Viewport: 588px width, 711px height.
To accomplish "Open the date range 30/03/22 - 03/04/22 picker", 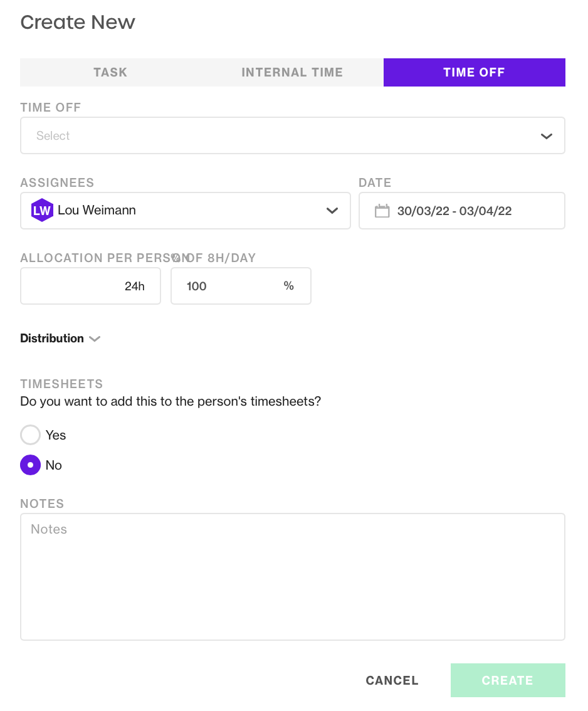I will click(x=462, y=211).
